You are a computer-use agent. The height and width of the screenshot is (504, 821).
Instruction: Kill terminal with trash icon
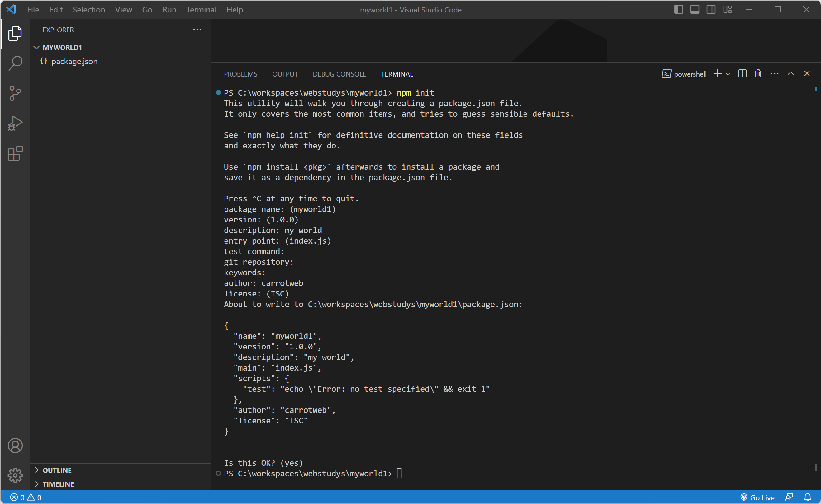758,74
